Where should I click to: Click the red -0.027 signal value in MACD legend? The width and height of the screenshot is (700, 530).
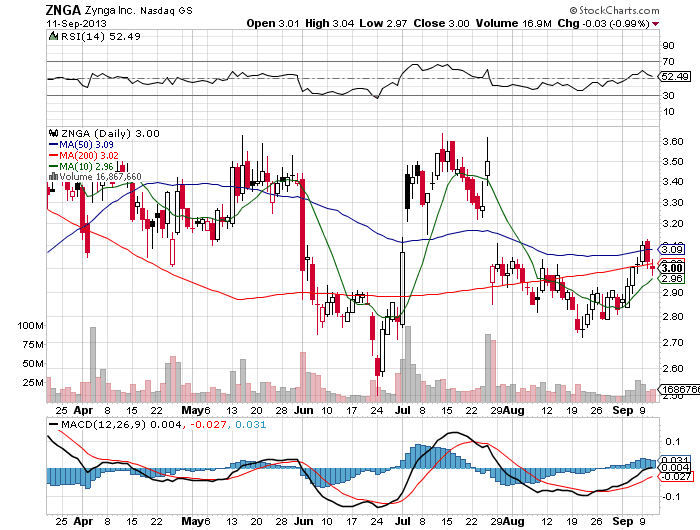click(x=208, y=425)
